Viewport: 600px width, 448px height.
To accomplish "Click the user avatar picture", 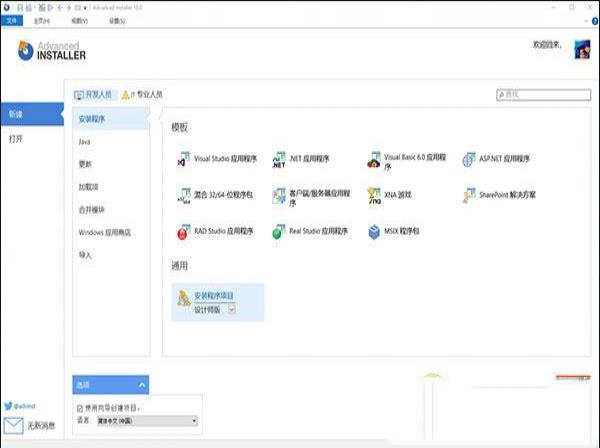I will click(582, 49).
